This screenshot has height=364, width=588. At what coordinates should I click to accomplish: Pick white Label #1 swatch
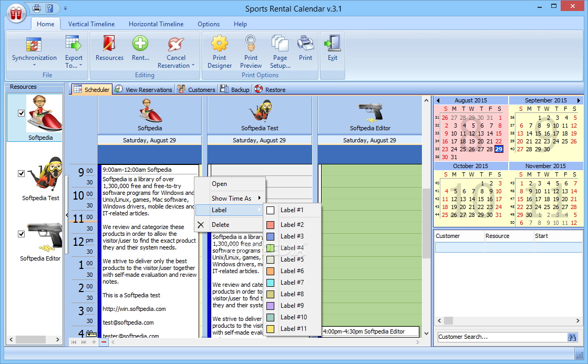pyautogui.click(x=271, y=210)
